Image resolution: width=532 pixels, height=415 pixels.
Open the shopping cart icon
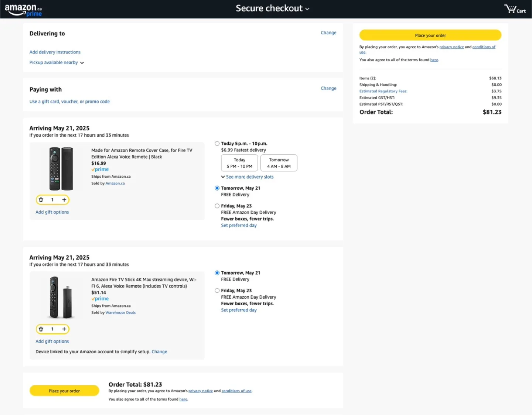pos(515,9)
